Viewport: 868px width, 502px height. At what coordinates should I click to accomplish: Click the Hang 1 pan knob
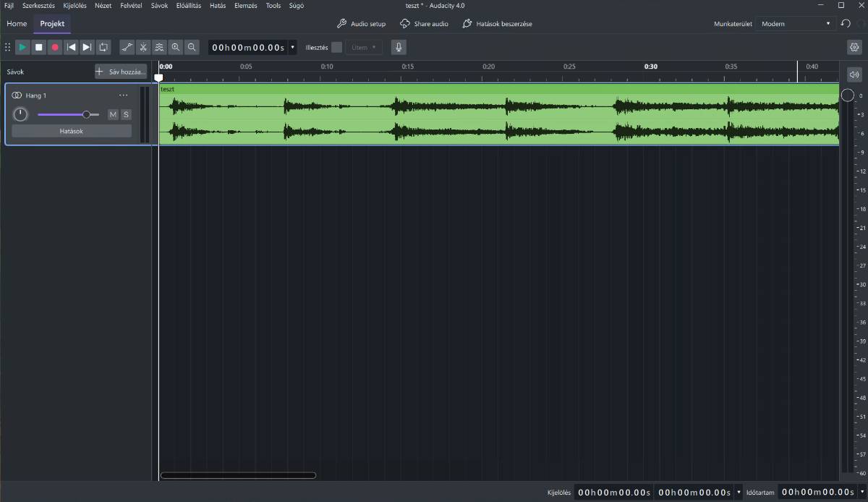point(20,114)
